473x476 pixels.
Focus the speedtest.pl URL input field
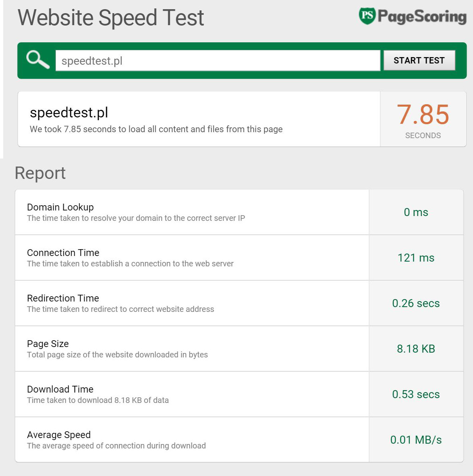[218, 61]
